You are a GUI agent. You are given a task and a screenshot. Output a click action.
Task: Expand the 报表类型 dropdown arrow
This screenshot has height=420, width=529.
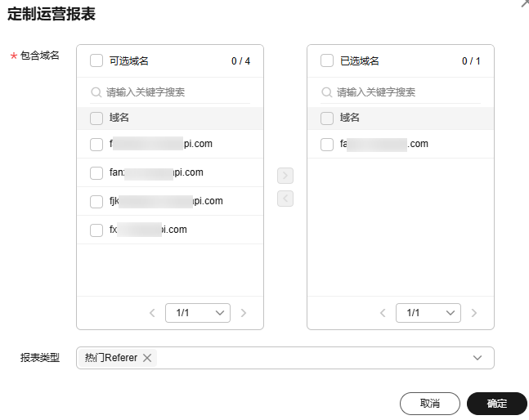coord(477,358)
